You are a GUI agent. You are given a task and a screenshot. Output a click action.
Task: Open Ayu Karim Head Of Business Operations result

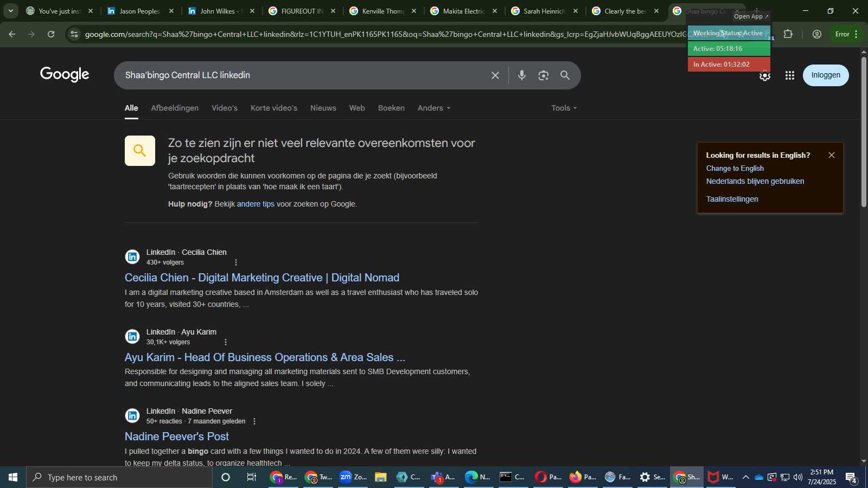pyautogui.click(x=265, y=357)
